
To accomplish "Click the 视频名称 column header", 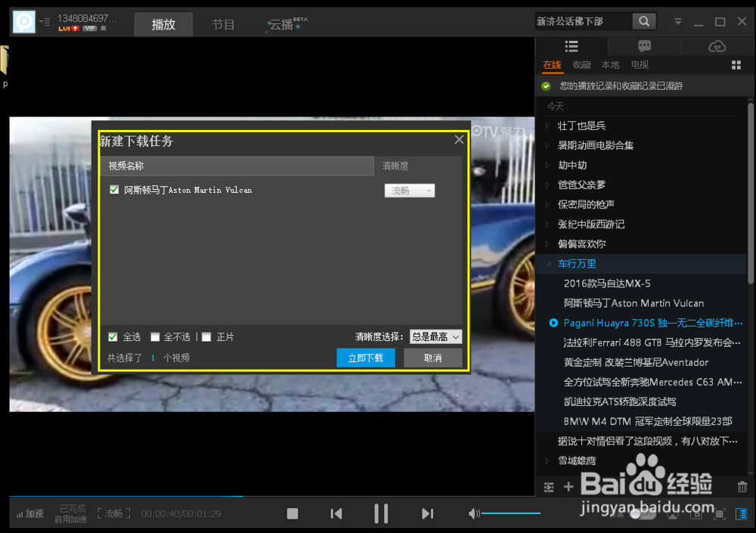I will (237, 166).
